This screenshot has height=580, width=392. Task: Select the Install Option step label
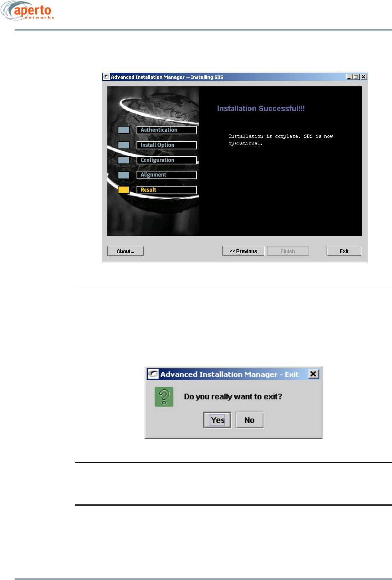pyautogui.click(x=166, y=145)
